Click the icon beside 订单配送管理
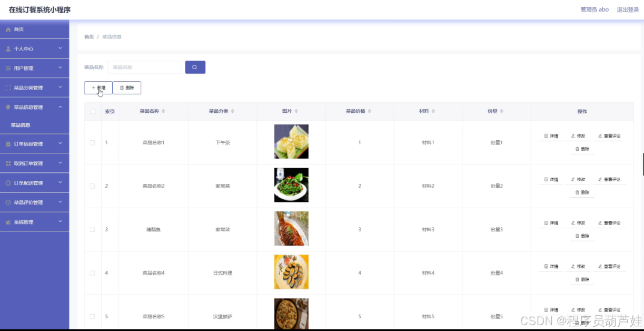644x331 pixels. [8, 183]
